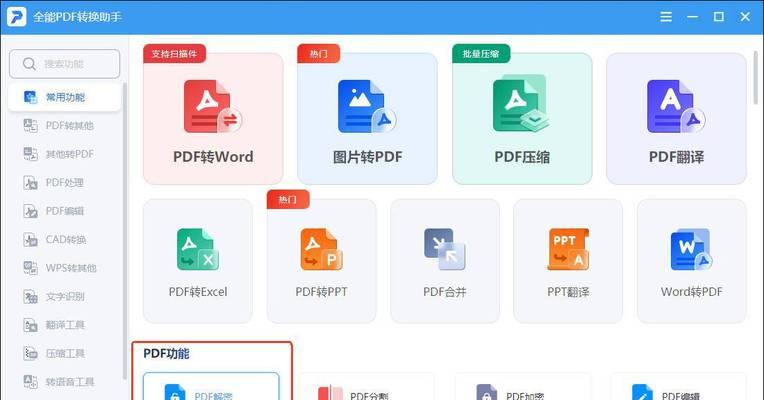Open the 图片转PDF tool

(367, 119)
